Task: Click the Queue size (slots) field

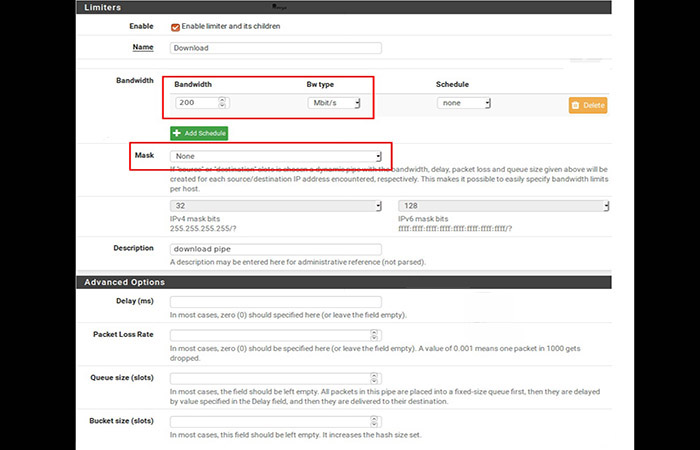Action: 275,378
